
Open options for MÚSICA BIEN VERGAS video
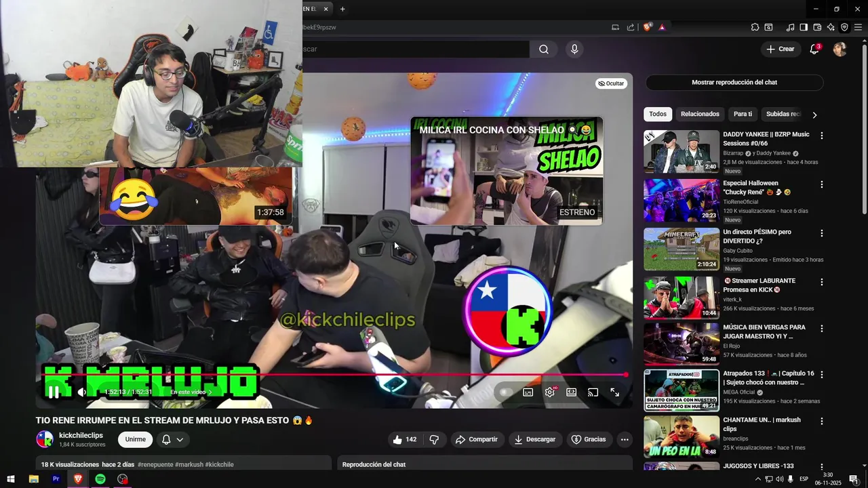click(822, 328)
